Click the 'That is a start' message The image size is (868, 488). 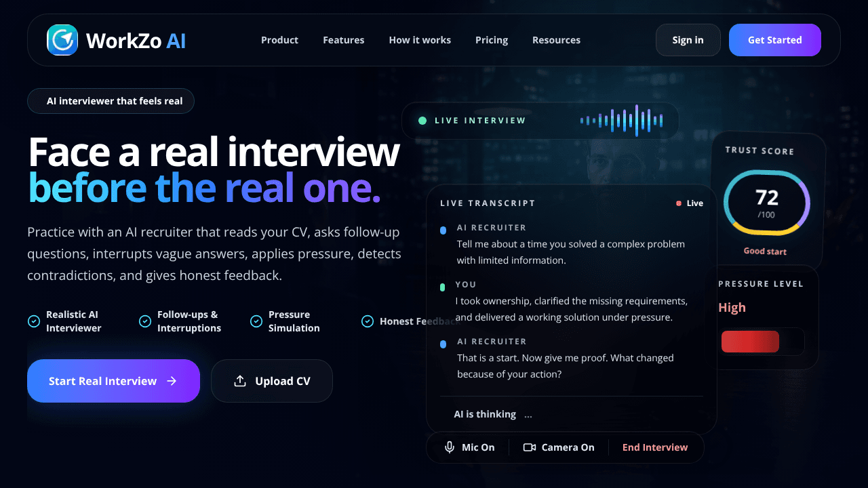click(566, 366)
